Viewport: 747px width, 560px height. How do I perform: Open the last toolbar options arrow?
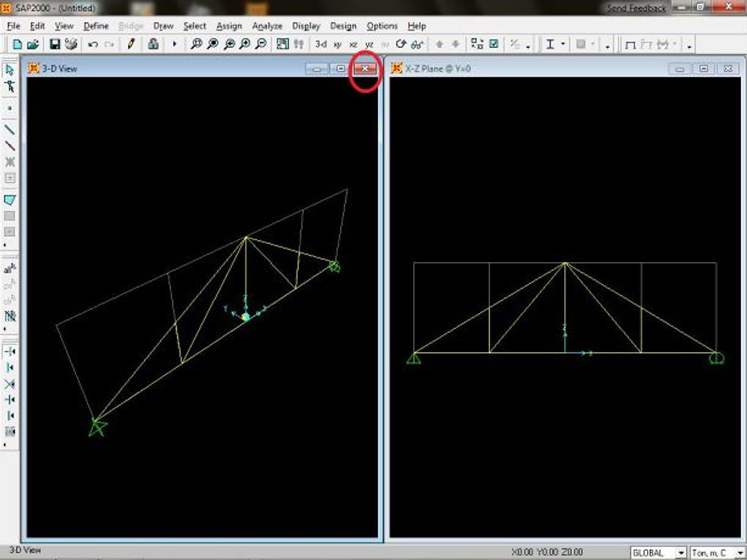[689, 46]
